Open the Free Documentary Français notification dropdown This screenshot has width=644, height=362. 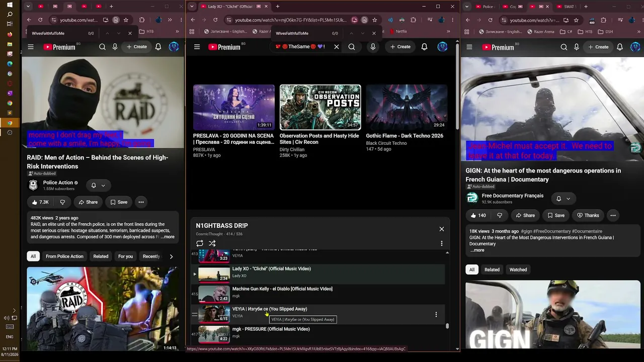click(563, 199)
